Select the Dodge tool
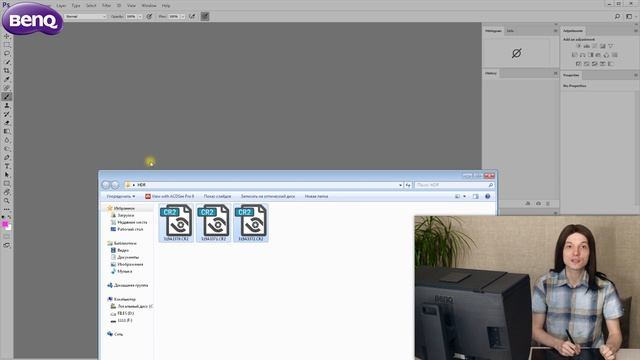 tap(7, 149)
